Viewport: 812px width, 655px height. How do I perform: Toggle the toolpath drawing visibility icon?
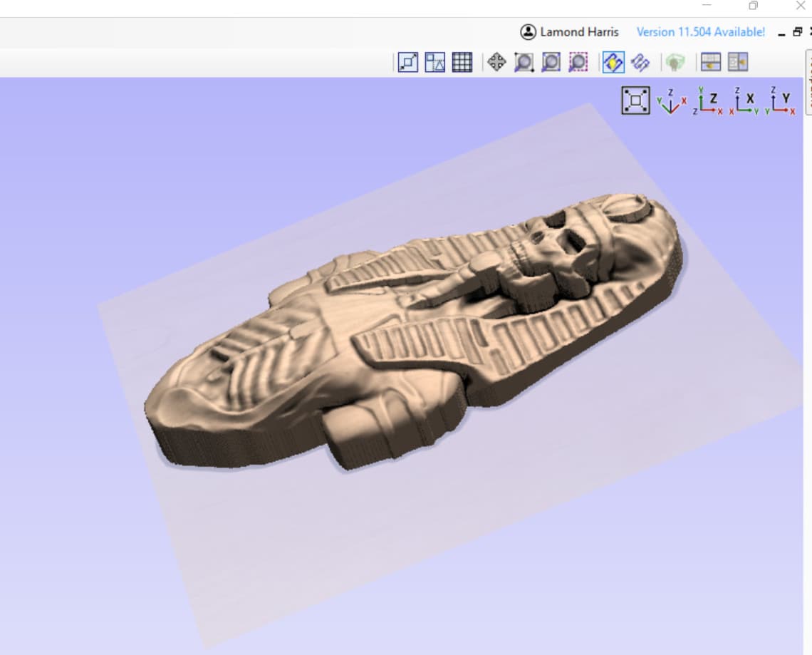639,63
